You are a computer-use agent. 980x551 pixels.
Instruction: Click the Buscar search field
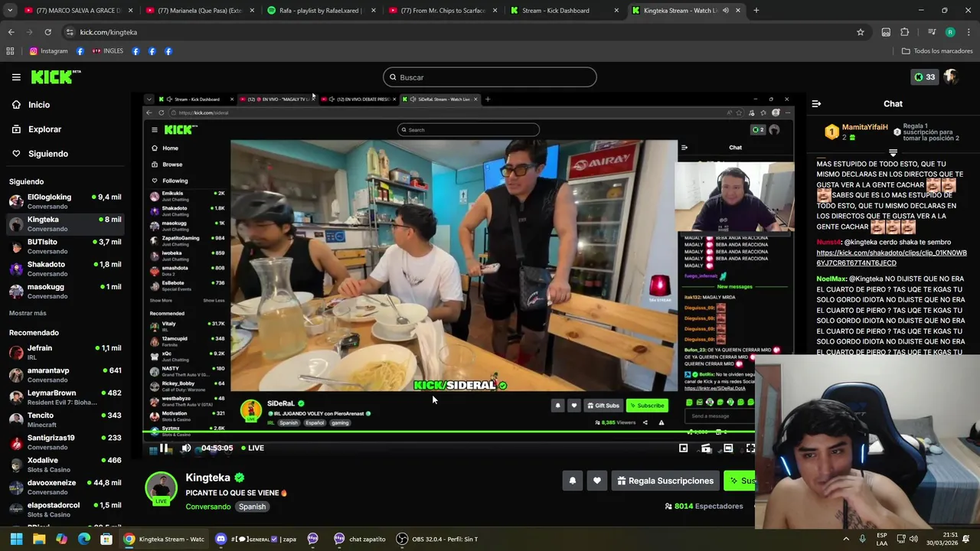490,77
